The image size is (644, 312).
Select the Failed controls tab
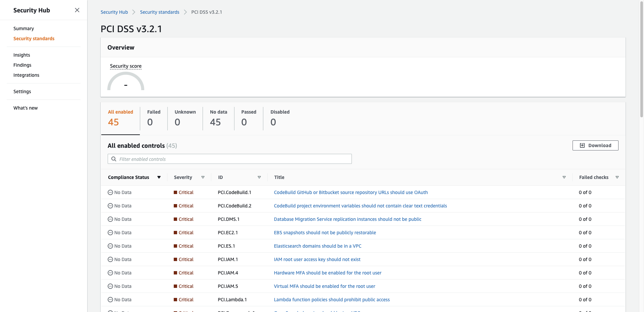click(154, 118)
